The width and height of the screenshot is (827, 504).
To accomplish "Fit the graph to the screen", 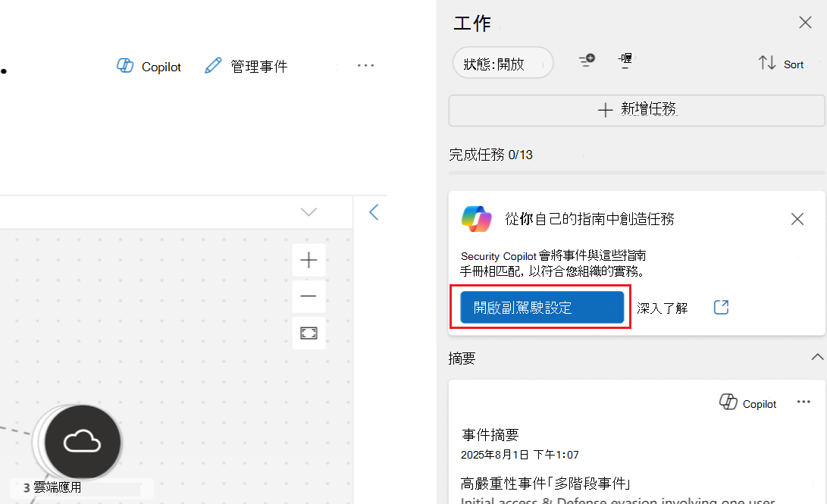I will [x=309, y=333].
